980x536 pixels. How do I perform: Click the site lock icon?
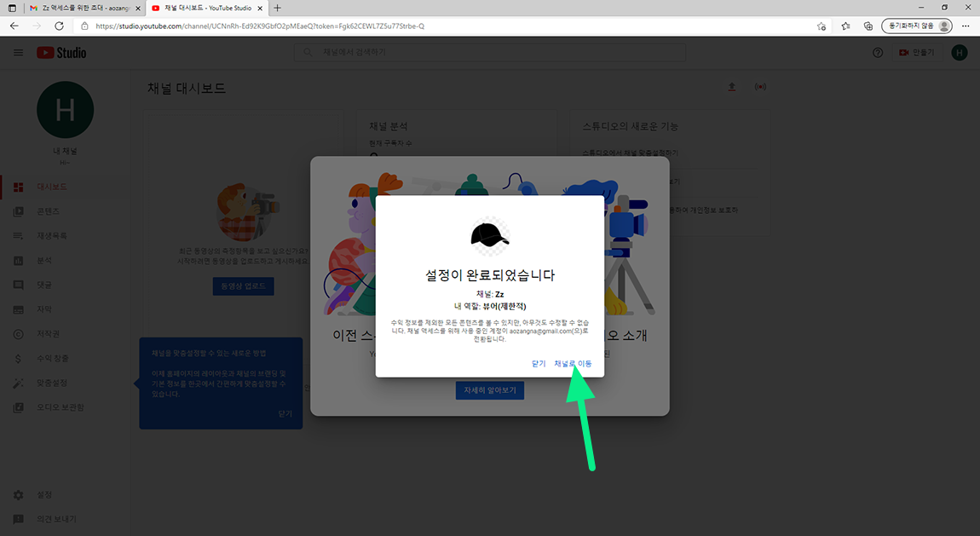(x=84, y=26)
